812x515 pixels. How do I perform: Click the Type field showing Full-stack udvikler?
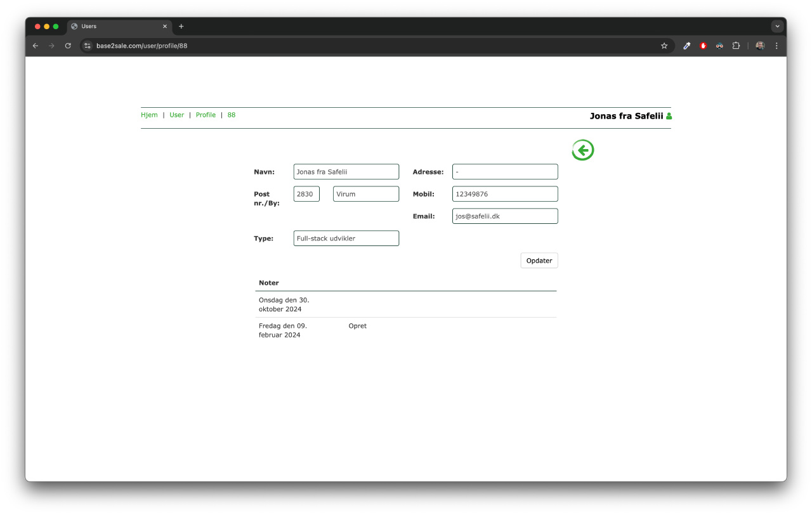pyautogui.click(x=346, y=238)
